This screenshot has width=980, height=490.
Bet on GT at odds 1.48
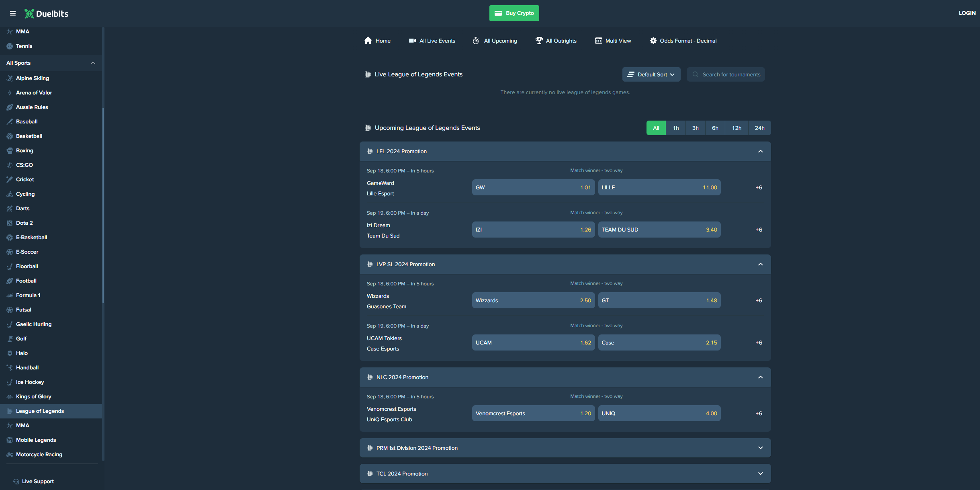[x=659, y=300]
